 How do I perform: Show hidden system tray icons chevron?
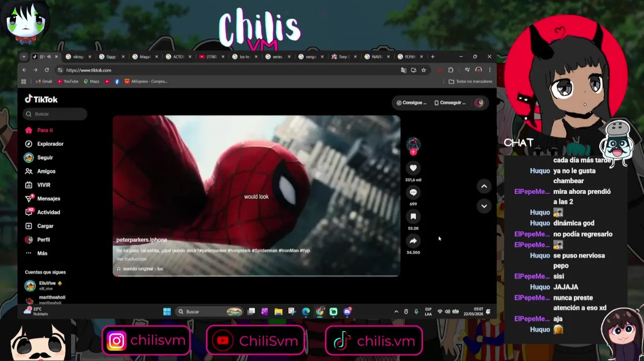(396, 312)
